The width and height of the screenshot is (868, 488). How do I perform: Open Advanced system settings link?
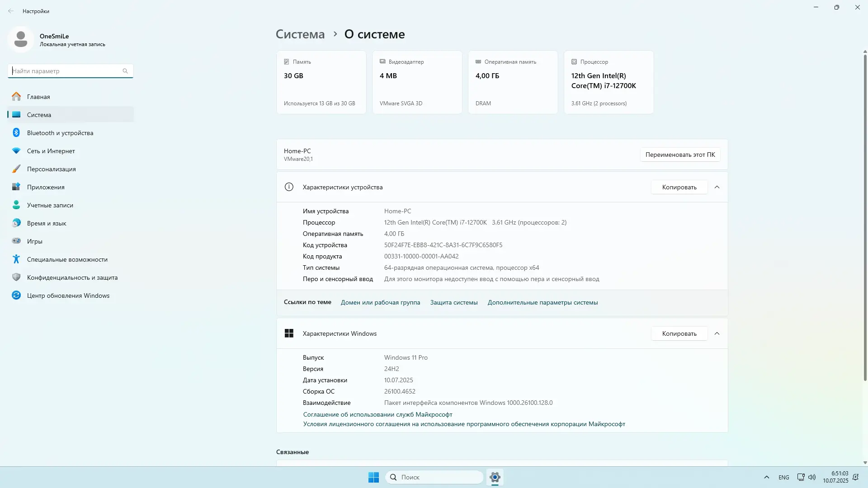[x=542, y=302]
